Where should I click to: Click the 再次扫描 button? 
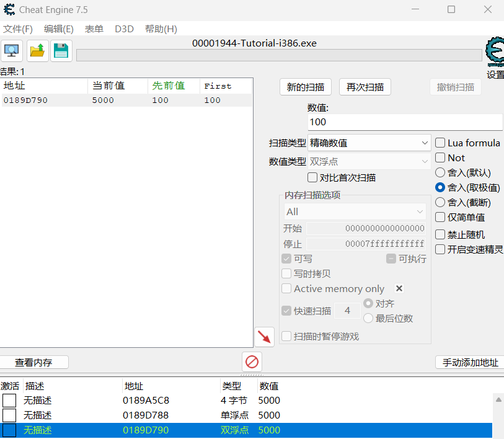(365, 87)
